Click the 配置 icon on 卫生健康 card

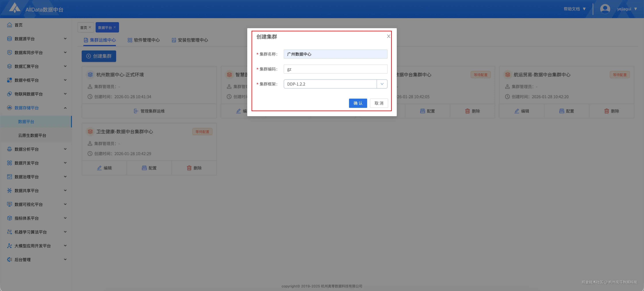(144, 168)
